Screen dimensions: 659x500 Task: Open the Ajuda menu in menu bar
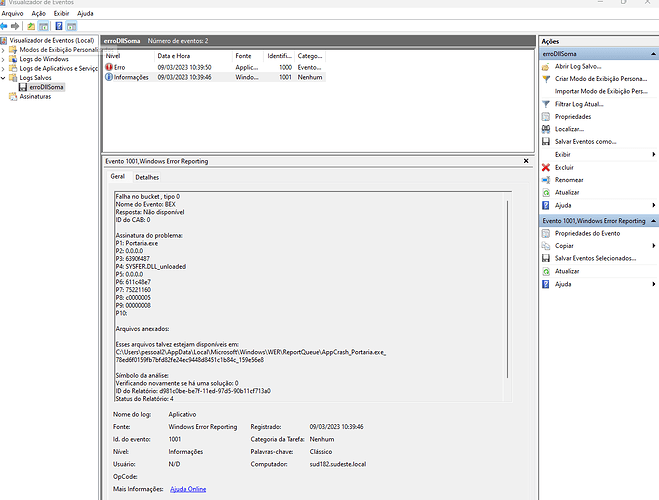pos(85,13)
